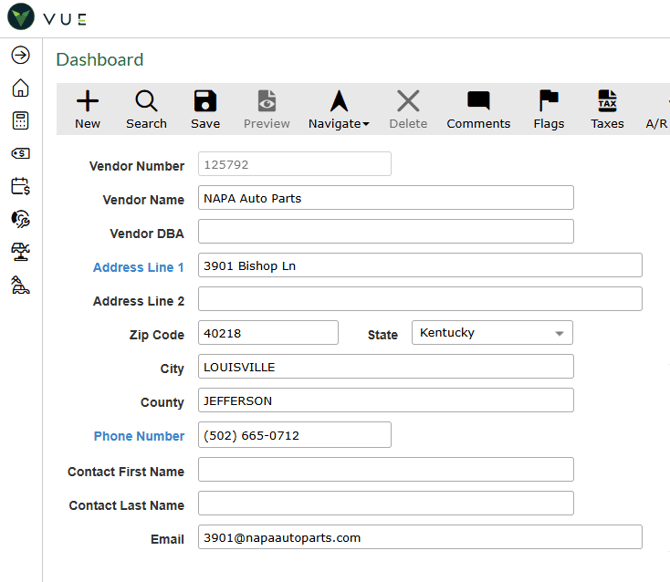Select the Contact First Name field
The height and width of the screenshot is (582, 670).
coord(385,470)
